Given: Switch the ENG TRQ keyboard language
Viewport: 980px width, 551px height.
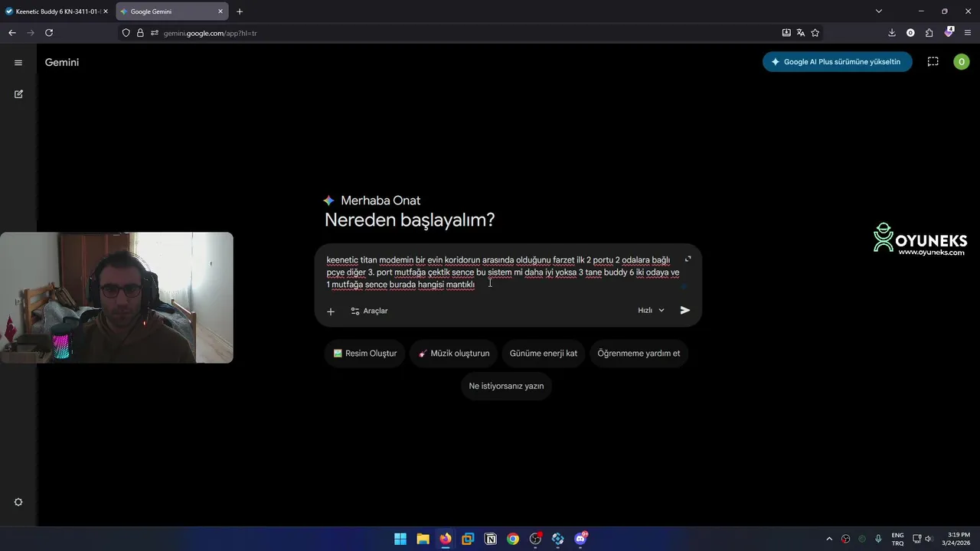Looking at the screenshot, I should coord(897,539).
